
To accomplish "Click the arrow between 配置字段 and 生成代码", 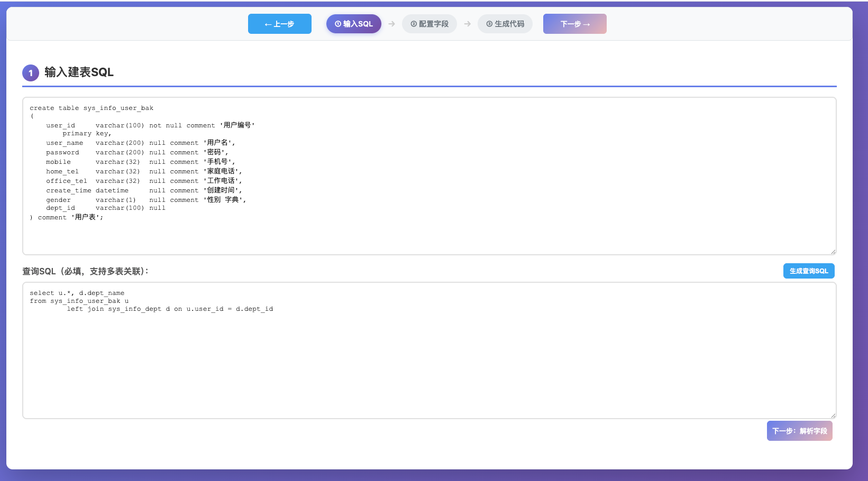I will pos(468,23).
